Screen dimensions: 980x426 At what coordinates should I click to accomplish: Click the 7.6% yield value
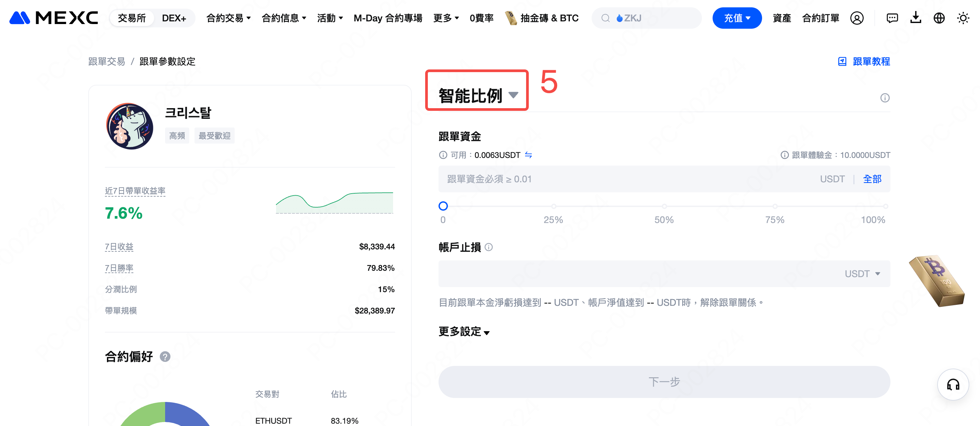124,213
